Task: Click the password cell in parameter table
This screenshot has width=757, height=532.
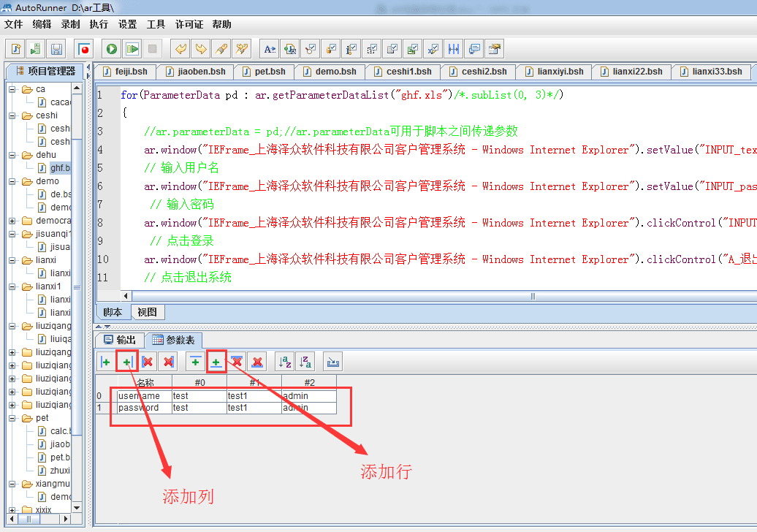Action: pyautogui.click(x=145, y=408)
